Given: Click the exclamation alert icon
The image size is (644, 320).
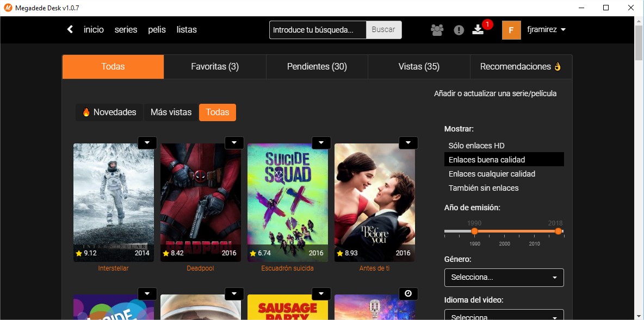Looking at the screenshot, I should click(x=459, y=30).
